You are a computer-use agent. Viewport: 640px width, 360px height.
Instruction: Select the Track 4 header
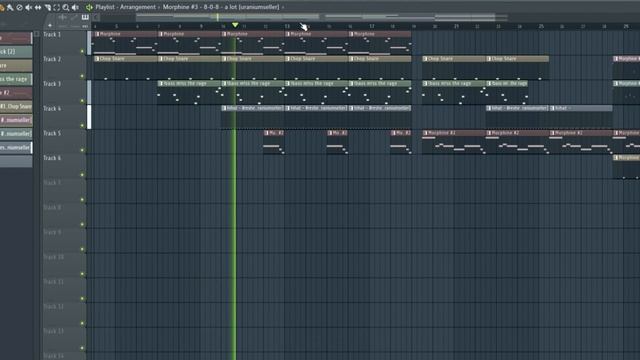coord(64,117)
